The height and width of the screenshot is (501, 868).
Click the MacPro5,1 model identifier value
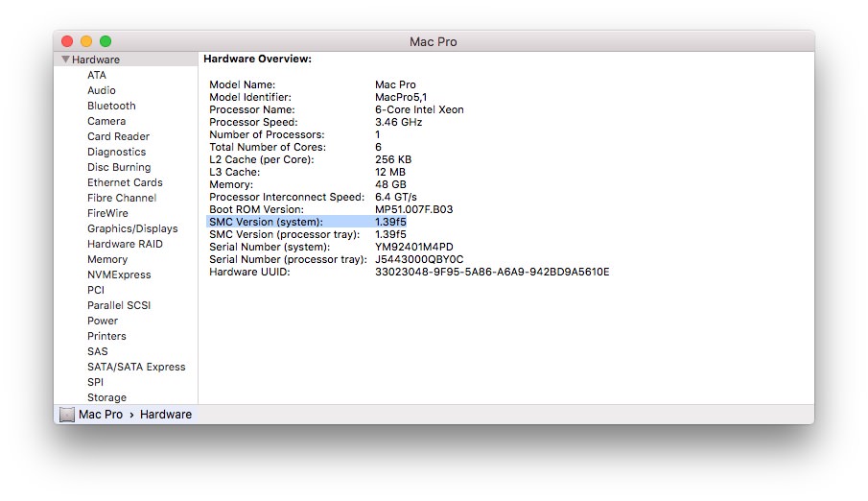401,97
